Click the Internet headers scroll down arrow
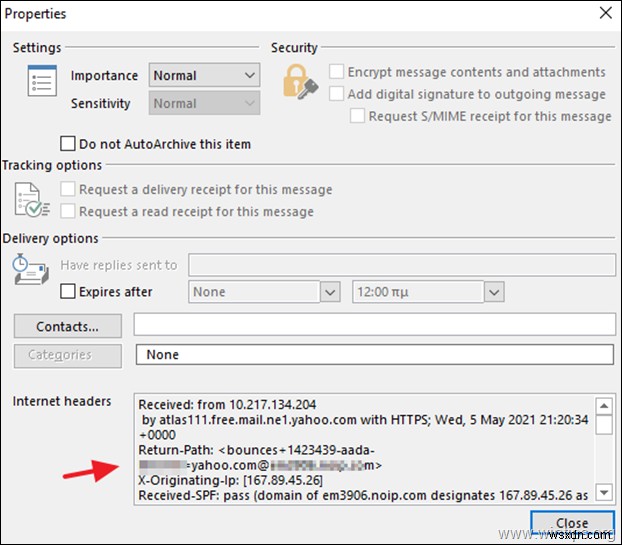 [604, 493]
